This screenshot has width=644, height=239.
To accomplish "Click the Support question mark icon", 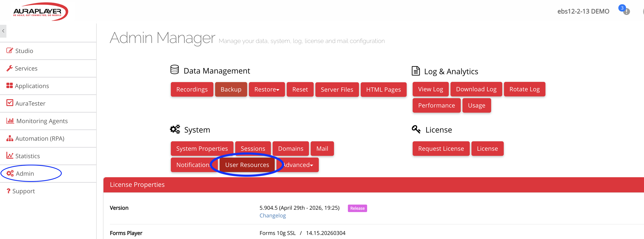I will [x=8, y=191].
